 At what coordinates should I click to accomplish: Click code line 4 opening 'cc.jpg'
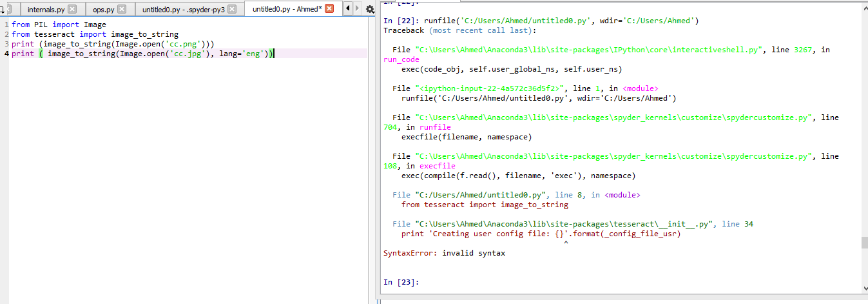[x=143, y=54]
